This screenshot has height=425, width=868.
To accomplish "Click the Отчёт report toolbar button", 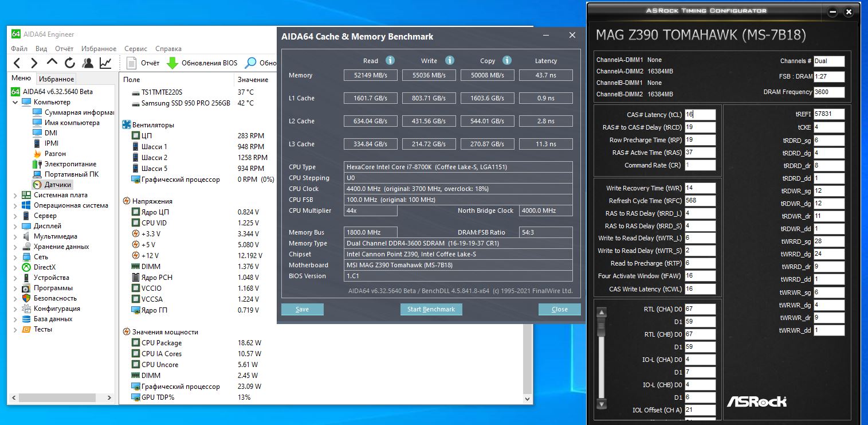I will (143, 63).
